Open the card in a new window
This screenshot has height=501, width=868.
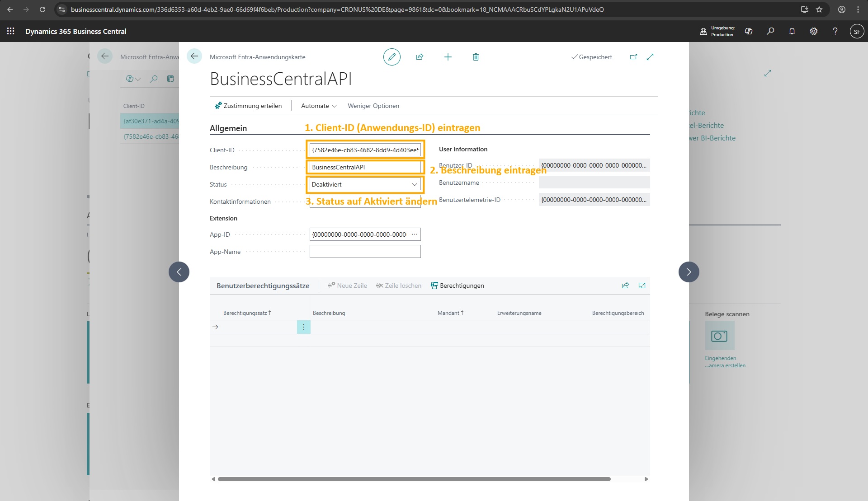pos(633,57)
